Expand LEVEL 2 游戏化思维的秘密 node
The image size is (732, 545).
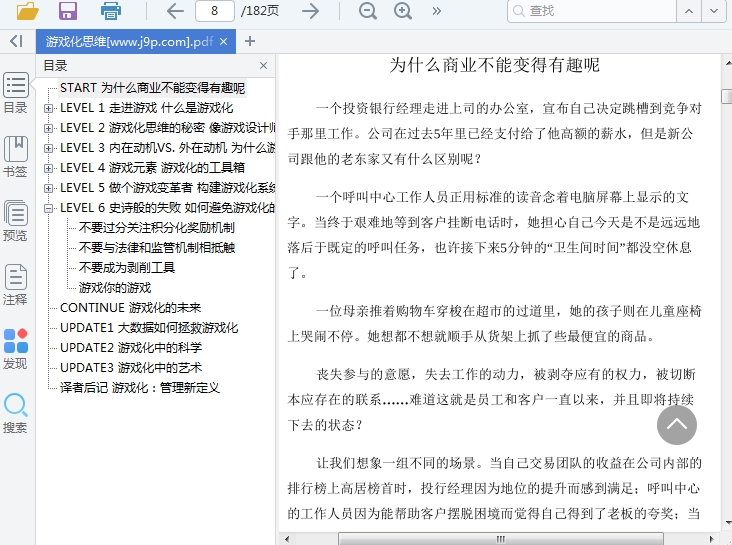48,128
